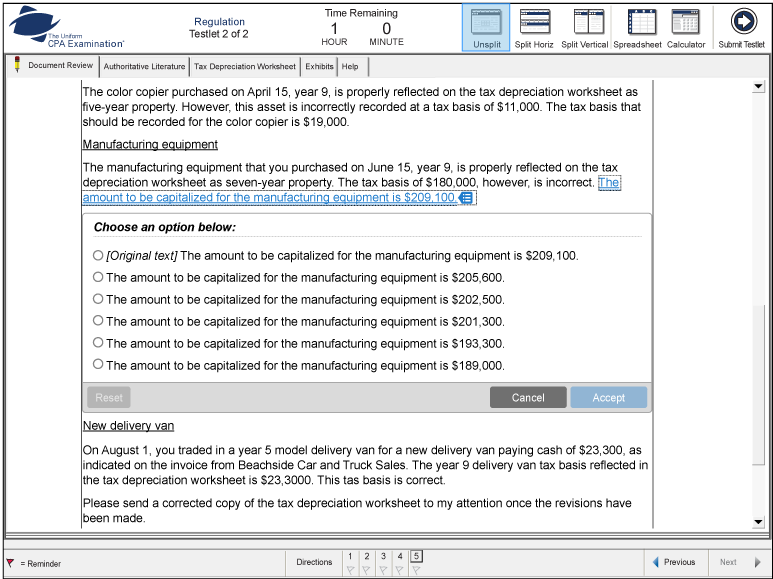The width and height of the screenshot is (773, 579).
Task: Click the Previous navigation button
Action: 673,562
